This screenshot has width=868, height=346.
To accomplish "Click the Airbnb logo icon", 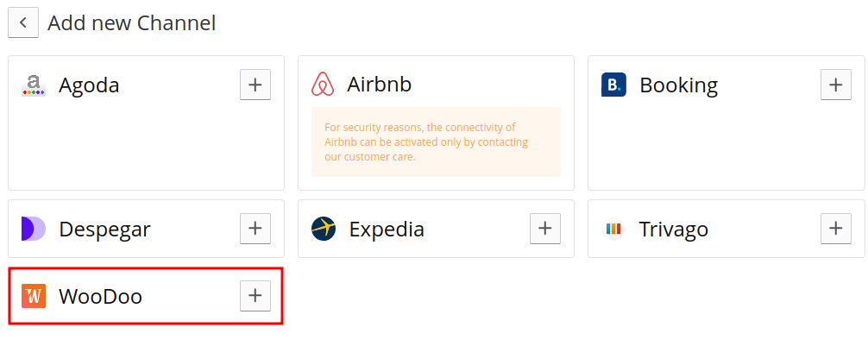I will coord(323,85).
